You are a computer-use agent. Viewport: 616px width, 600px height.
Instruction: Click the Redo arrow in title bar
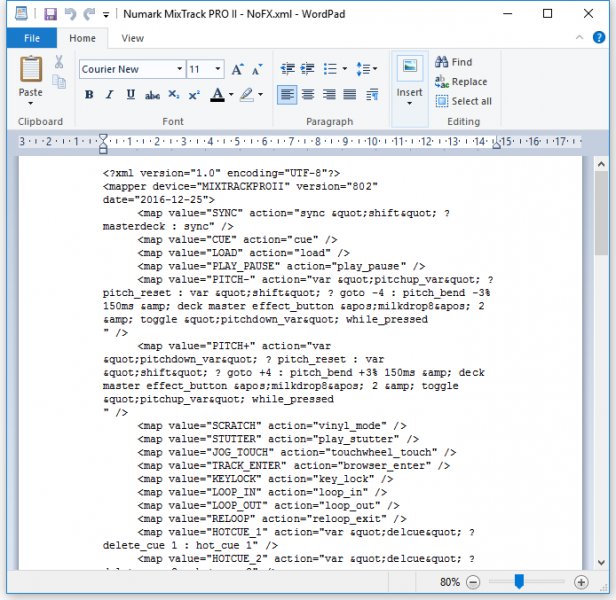tap(90, 14)
